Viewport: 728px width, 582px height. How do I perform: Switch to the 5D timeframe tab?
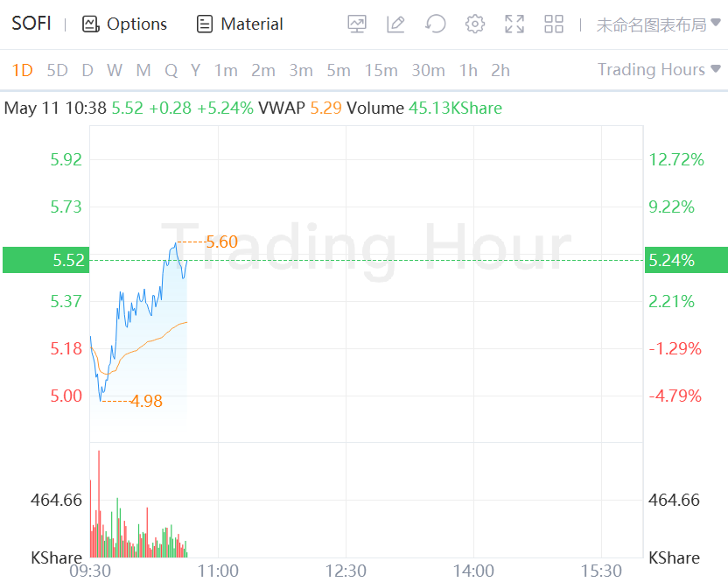point(57,70)
